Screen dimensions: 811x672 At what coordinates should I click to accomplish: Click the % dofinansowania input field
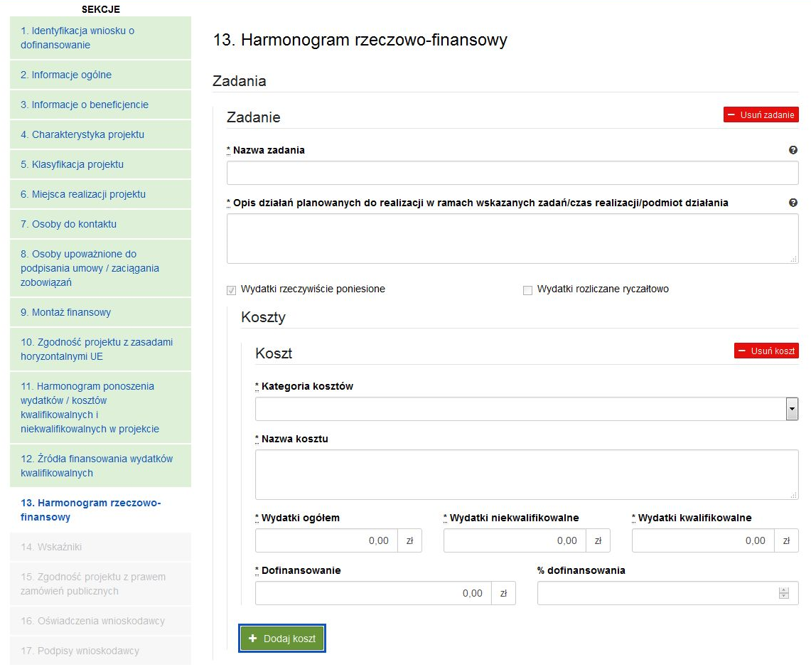[x=667, y=593]
